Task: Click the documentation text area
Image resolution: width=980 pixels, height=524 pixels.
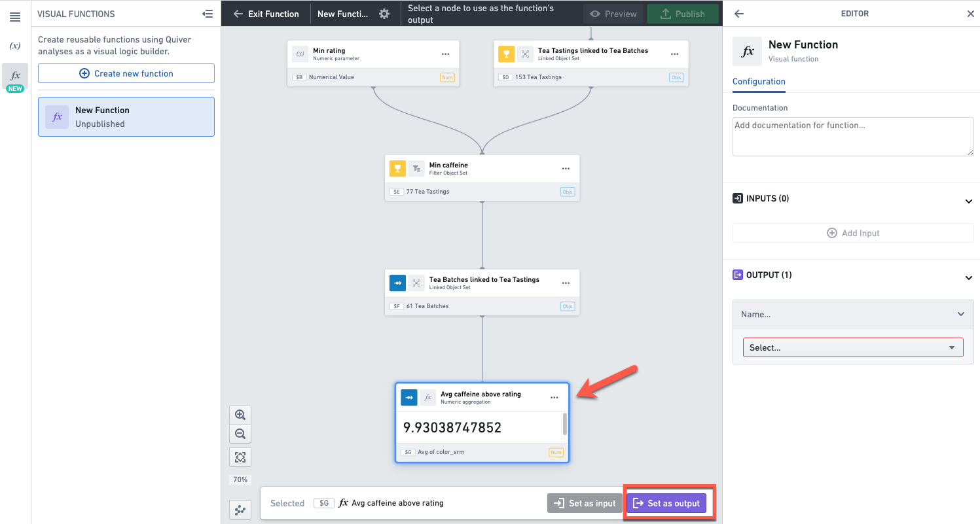Action: click(x=853, y=137)
